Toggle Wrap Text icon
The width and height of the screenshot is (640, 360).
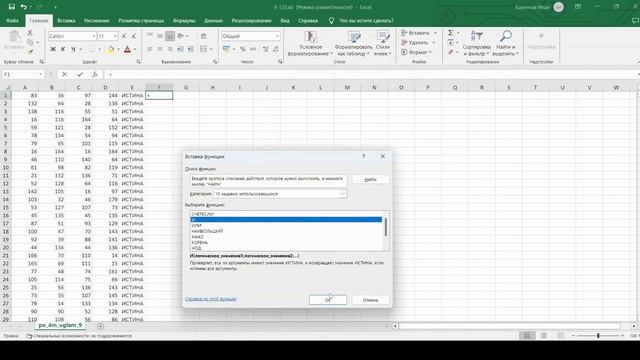pyautogui.click(x=203, y=36)
